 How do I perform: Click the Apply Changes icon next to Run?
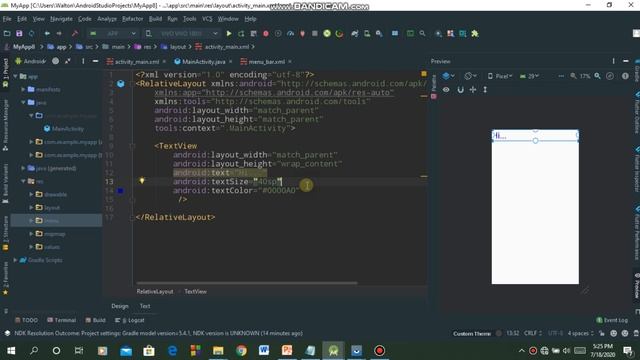241,33
